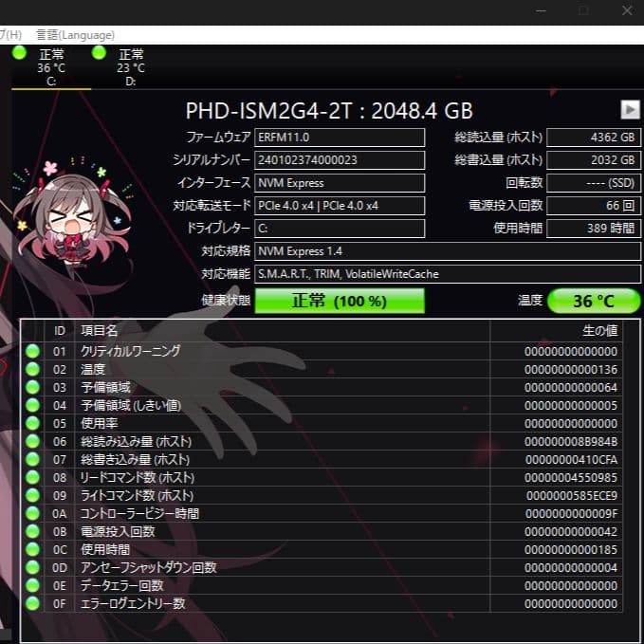Select the raw value 0000000000136
This screenshot has width=644, height=644.
[x=571, y=370]
